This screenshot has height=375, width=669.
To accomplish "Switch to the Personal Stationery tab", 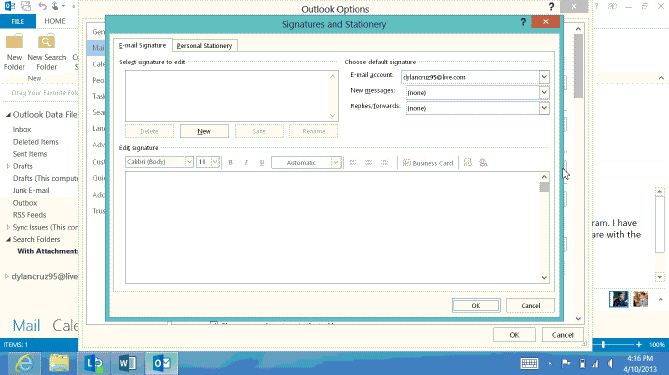I will 204,46.
